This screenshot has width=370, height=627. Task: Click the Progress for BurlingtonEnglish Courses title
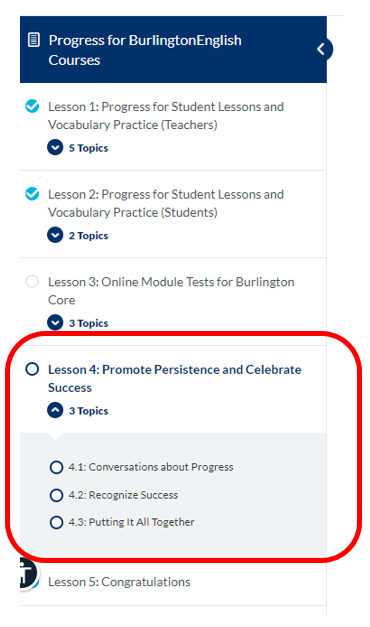145,50
